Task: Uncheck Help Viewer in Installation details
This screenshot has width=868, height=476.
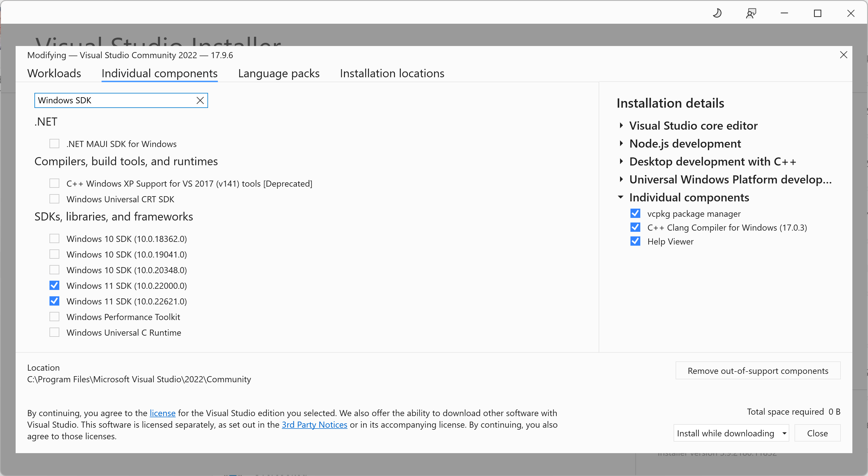Action: (x=635, y=241)
